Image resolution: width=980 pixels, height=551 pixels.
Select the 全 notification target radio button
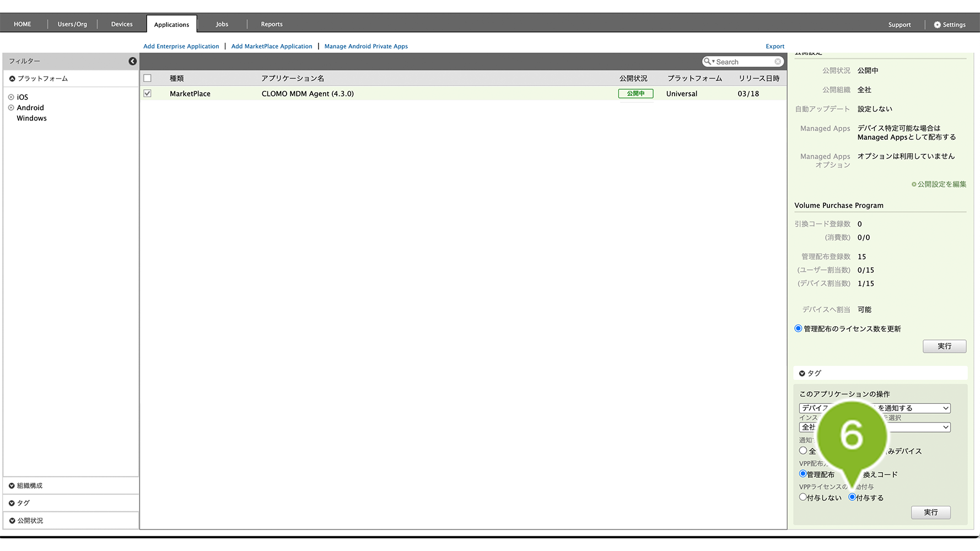pos(803,451)
